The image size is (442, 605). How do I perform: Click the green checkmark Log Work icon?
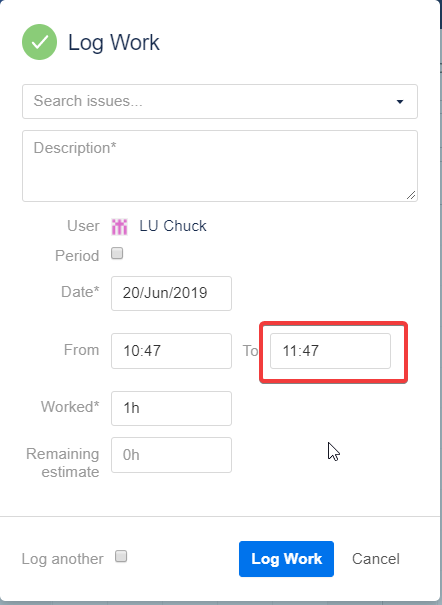click(x=39, y=42)
